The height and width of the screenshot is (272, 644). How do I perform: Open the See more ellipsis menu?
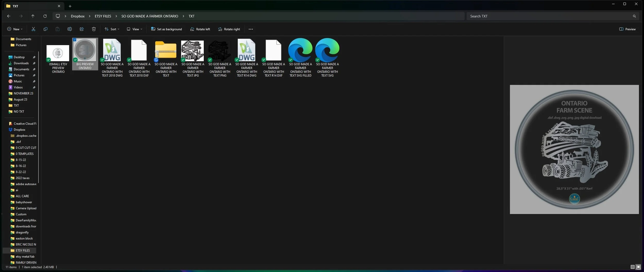tap(251, 29)
